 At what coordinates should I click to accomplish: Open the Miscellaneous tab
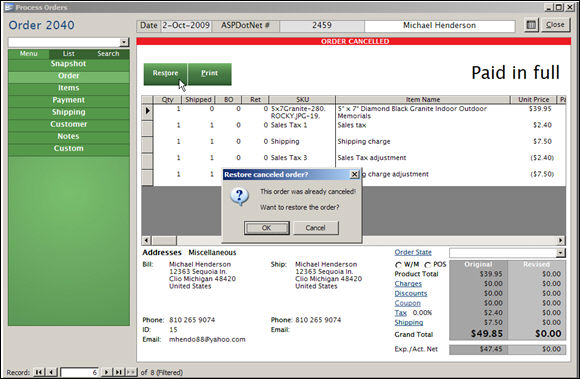tap(212, 253)
